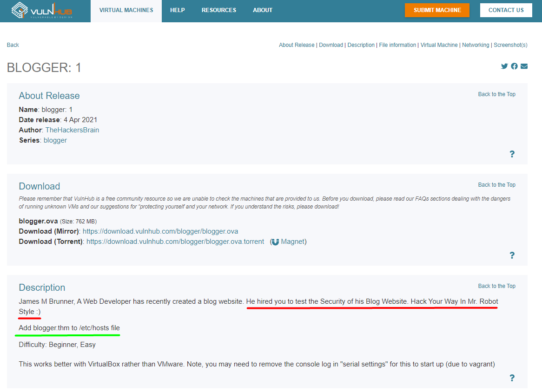542x392 pixels.
Task: Share on Twitter icon
Action: click(x=504, y=66)
